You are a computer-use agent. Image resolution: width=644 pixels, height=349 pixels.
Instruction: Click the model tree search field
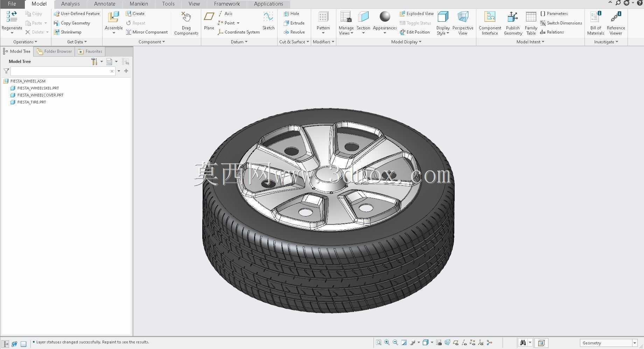(x=63, y=71)
